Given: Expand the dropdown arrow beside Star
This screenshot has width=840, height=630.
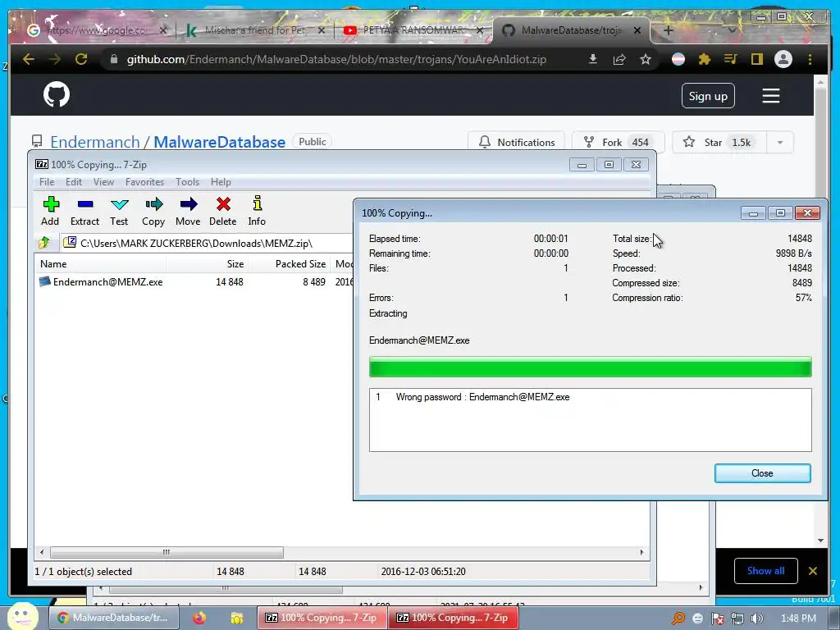Looking at the screenshot, I should pos(780,143).
